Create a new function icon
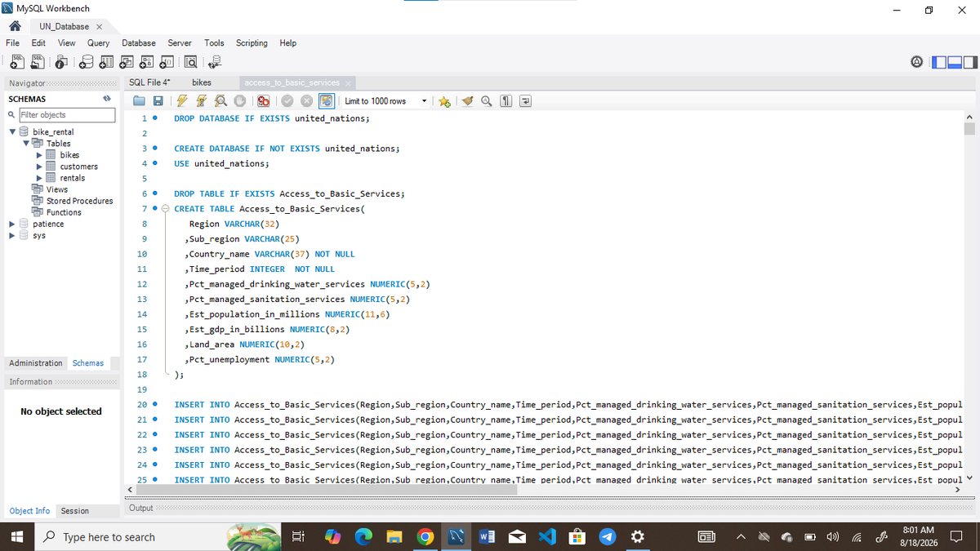The height and width of the screenshot is (551, 980). (165, 61)
